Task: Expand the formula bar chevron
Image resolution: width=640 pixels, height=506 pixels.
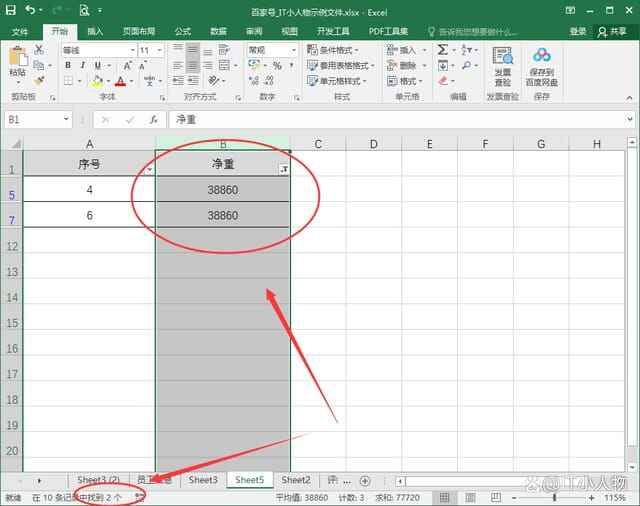Action: (x=630, y=120)
